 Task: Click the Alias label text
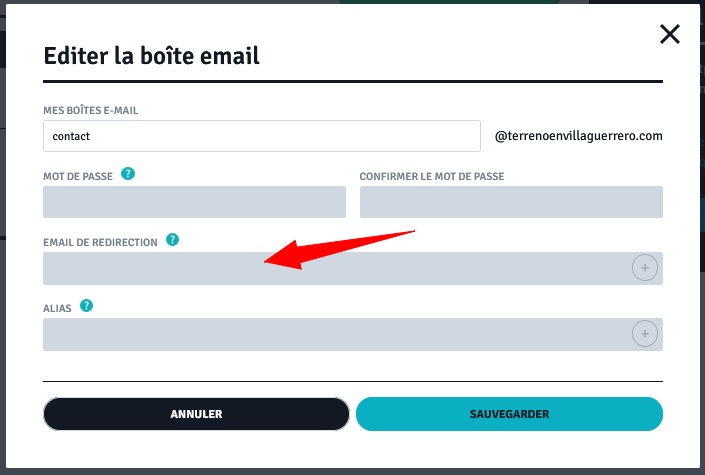(57, 309)
